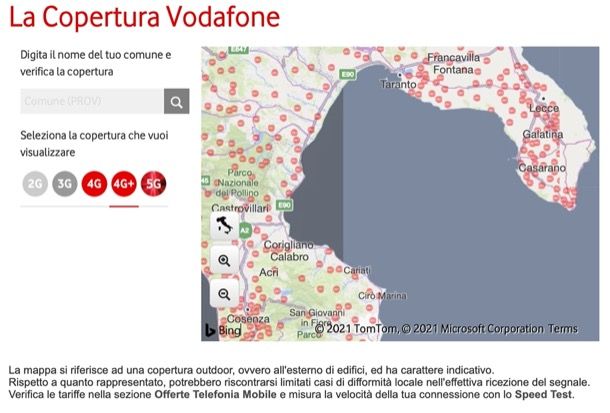Zoom out on the map

point(224,294)
